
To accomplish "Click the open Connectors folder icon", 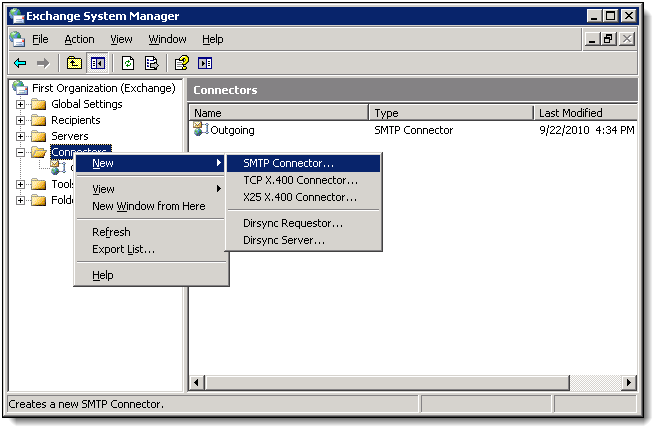I will tap(39, 152).
